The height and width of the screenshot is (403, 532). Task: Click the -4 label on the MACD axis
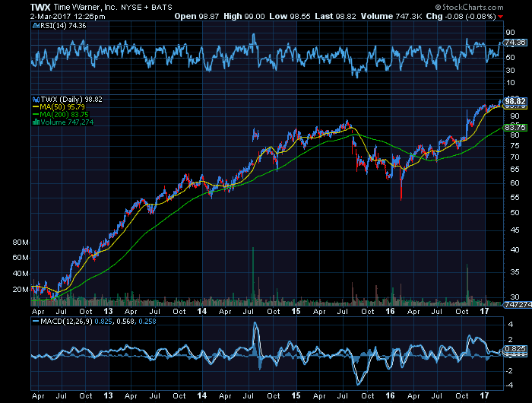pyautogui.click(x=509, y=386)
